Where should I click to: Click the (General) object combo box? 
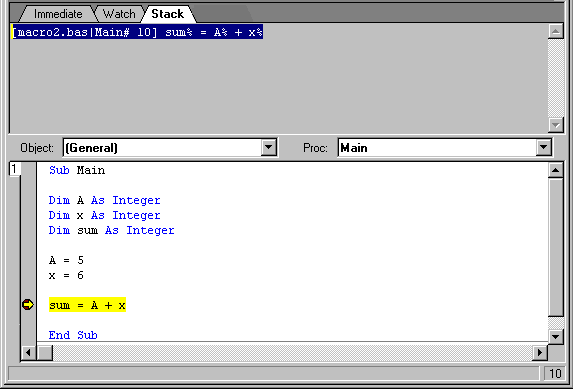[170, 147]
